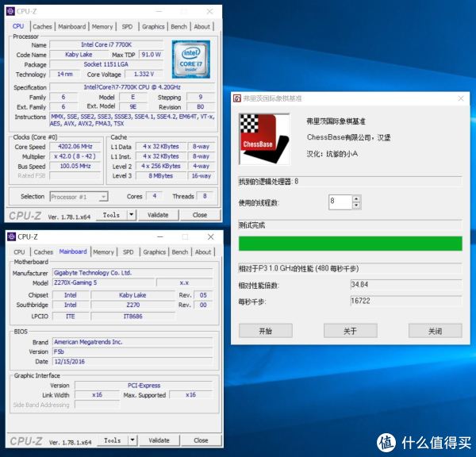
Task: Click Tools button in top CPU-Z window
Action: 111,215
